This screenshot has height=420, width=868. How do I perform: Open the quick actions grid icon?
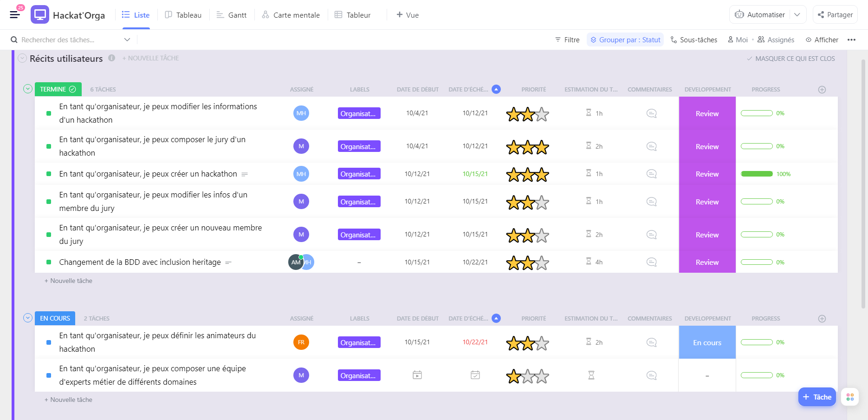tap(850, 397)
